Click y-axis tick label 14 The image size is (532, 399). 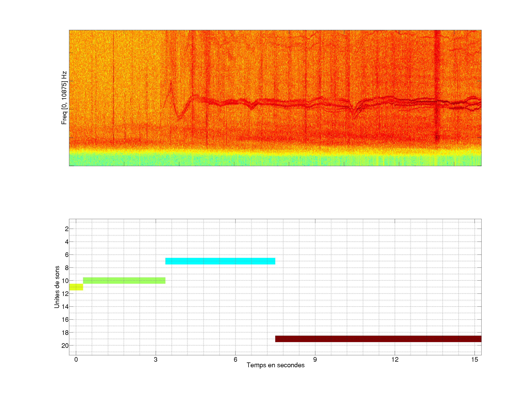click(x=65, y=307)
